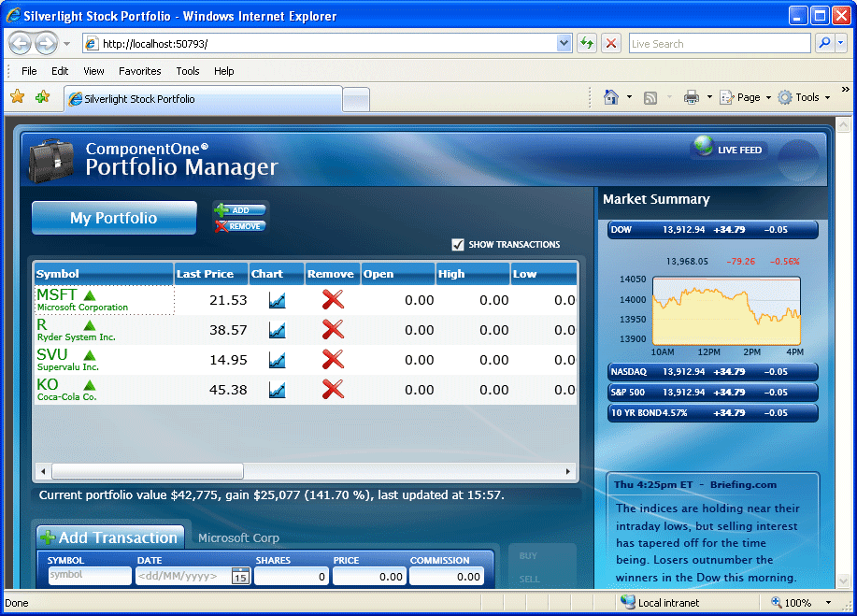Click the SYMBOL input field
The height and width of the screenshot is (616, 857).
click(x=89, y=577)
